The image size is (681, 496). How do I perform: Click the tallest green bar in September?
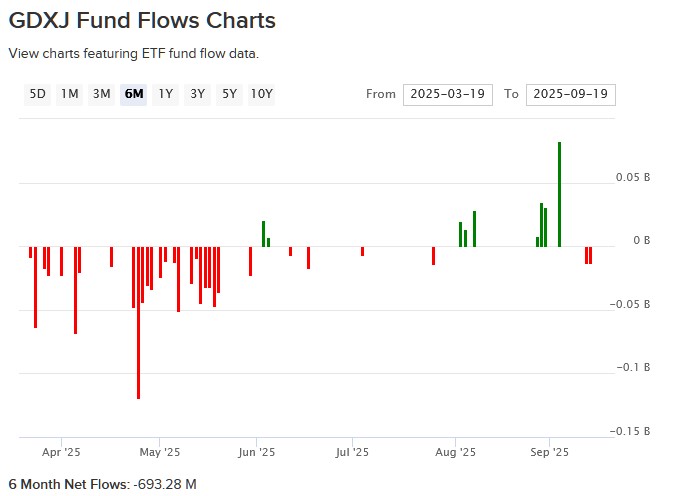pyautogui.click(x=559, y=194)
